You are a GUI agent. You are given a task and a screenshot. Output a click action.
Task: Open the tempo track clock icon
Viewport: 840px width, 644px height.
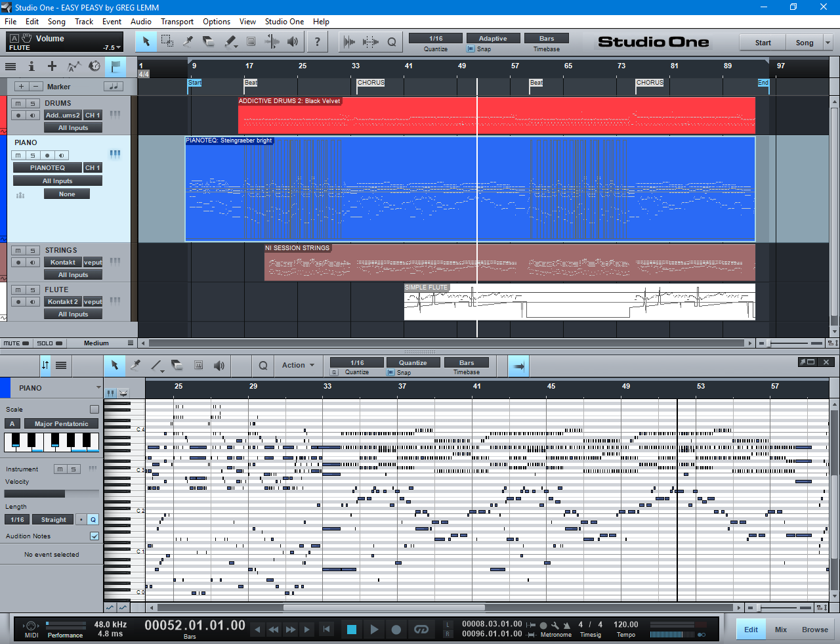(94, 66)
